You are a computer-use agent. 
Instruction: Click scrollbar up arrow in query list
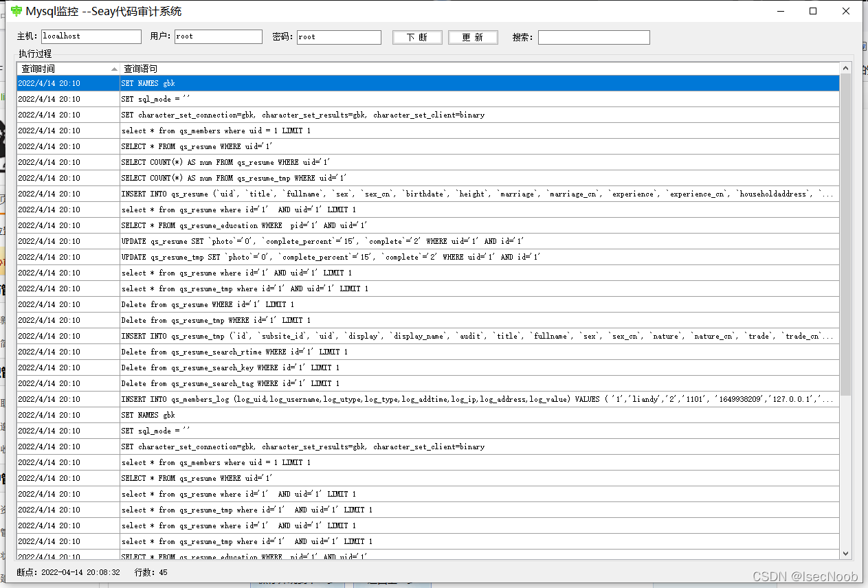(845, 69)
